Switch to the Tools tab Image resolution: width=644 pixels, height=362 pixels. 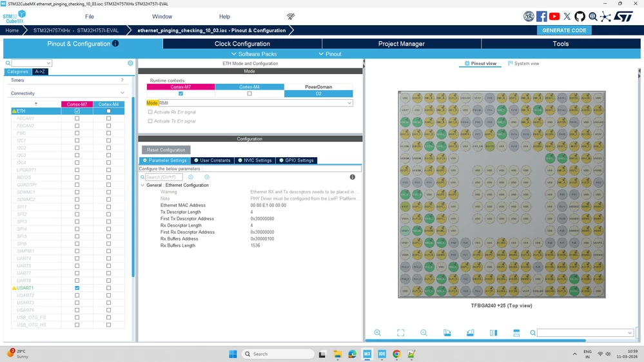click(561, 44)
